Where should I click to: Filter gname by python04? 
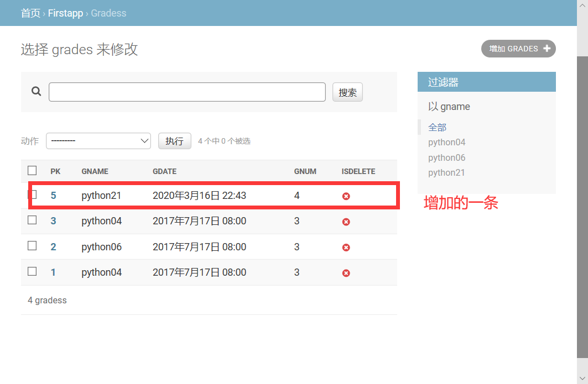tap(446, 143)
